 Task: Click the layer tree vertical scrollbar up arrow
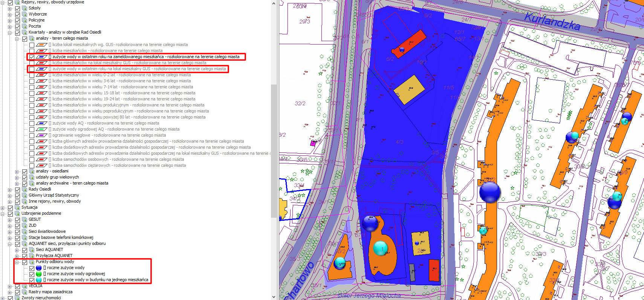click(x=274, y=3)
